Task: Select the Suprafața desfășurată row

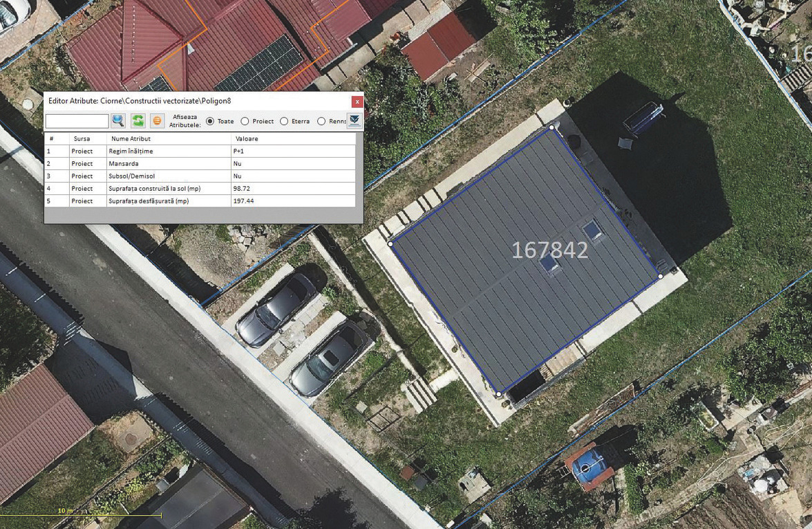Action: click(x=148, y=201)
